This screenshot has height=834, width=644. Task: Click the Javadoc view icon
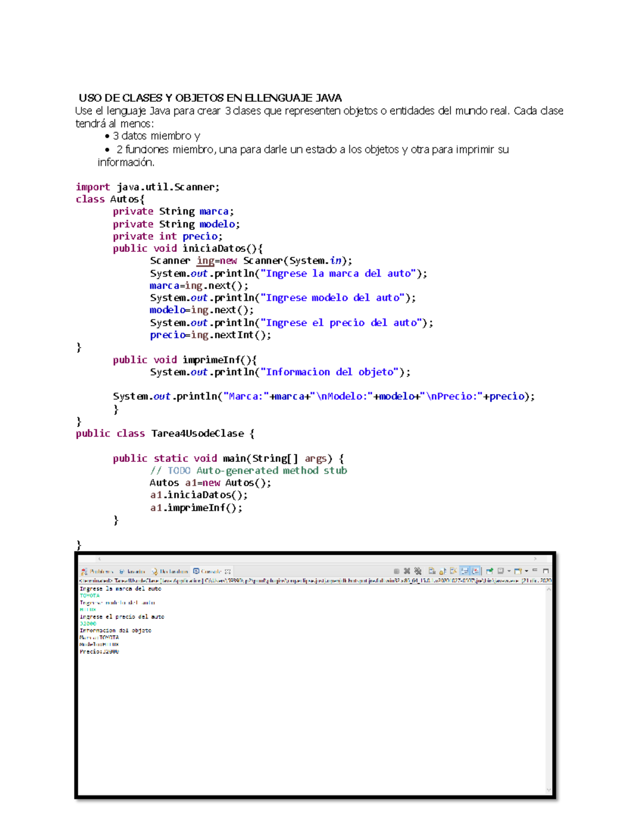click(122, 571)
